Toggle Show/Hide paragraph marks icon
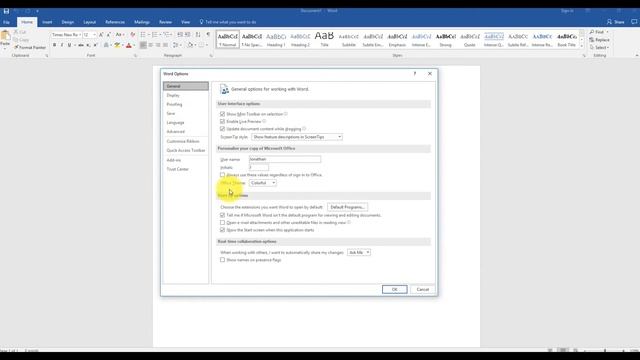The image size is (640, 360). 208,35
